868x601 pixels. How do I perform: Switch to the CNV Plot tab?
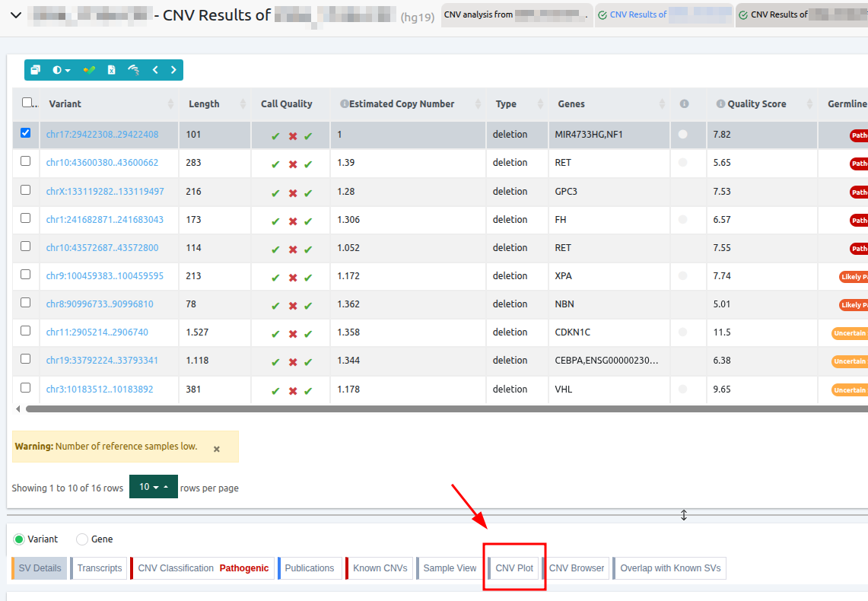click(x=514, y=568)
